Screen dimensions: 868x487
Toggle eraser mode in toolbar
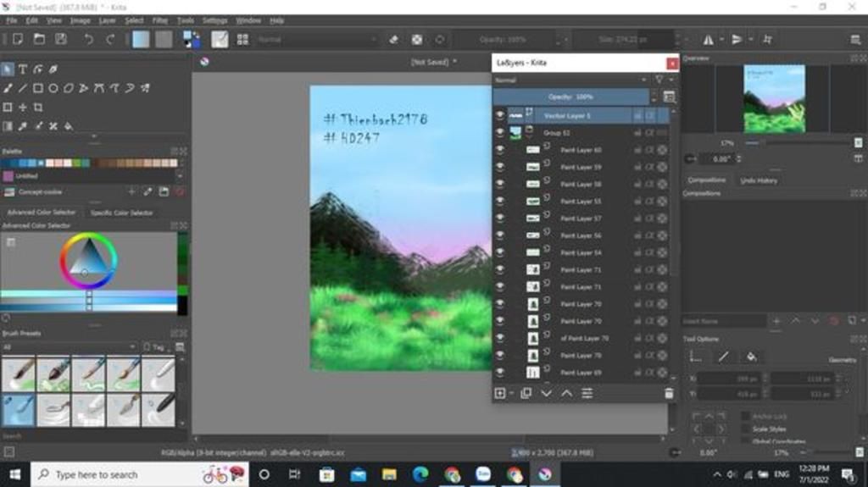click(393, 39)
